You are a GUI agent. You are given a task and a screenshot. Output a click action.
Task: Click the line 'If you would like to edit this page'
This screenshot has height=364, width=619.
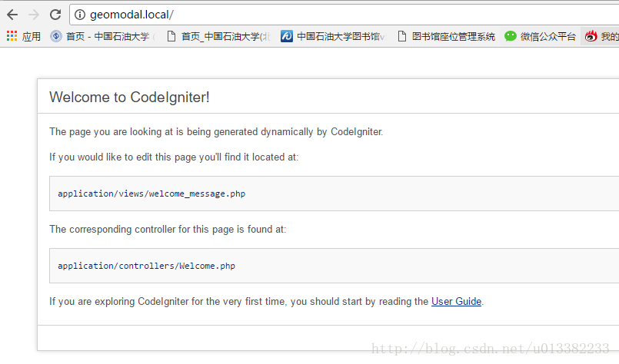click(x=174, y=157)
